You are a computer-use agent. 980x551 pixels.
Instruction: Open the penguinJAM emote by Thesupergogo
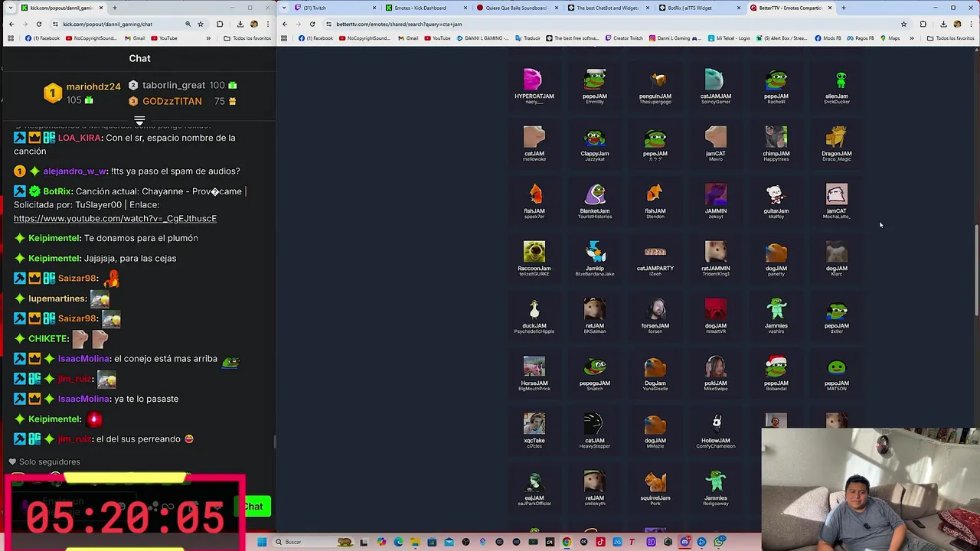[655, 86]
